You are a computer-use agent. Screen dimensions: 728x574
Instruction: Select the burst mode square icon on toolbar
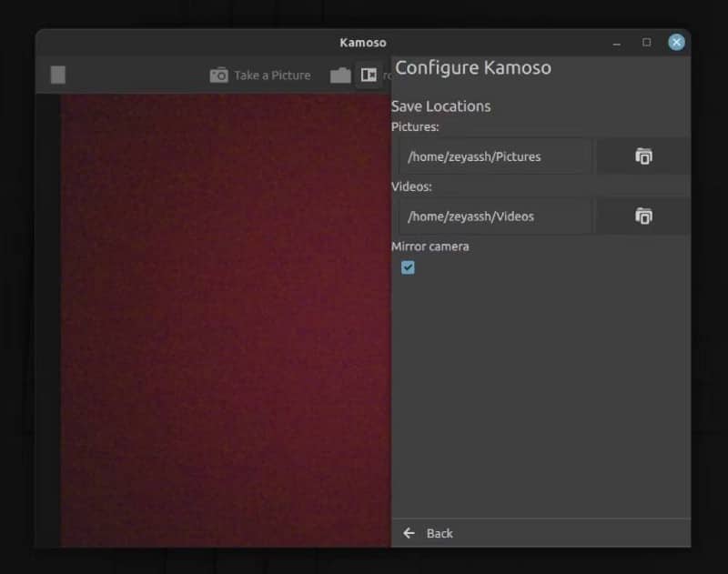57,75
